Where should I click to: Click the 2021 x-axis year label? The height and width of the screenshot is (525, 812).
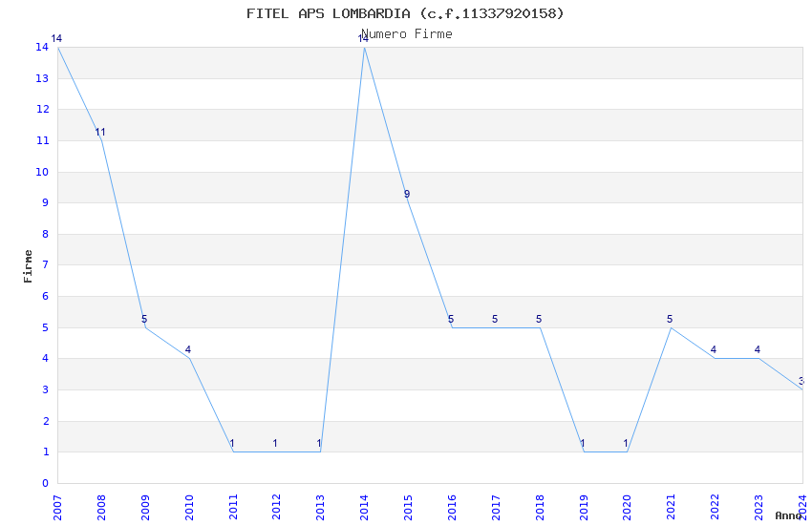[672, 508]
